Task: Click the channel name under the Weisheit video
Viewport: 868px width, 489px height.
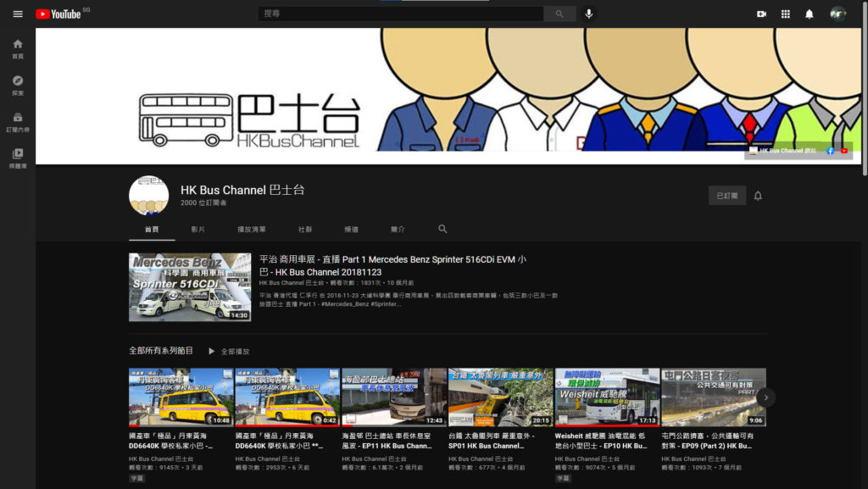Action: coord(587,459)
